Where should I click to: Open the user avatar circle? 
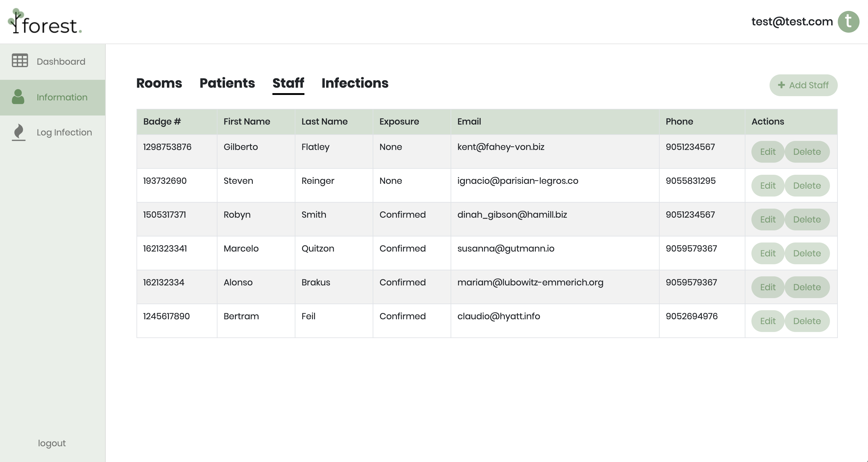(x=848, y=21)
